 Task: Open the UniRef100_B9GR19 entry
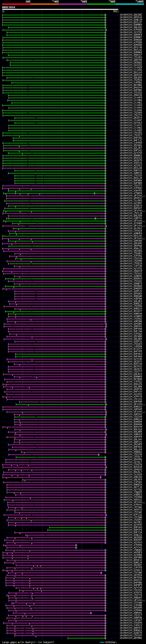131,278
